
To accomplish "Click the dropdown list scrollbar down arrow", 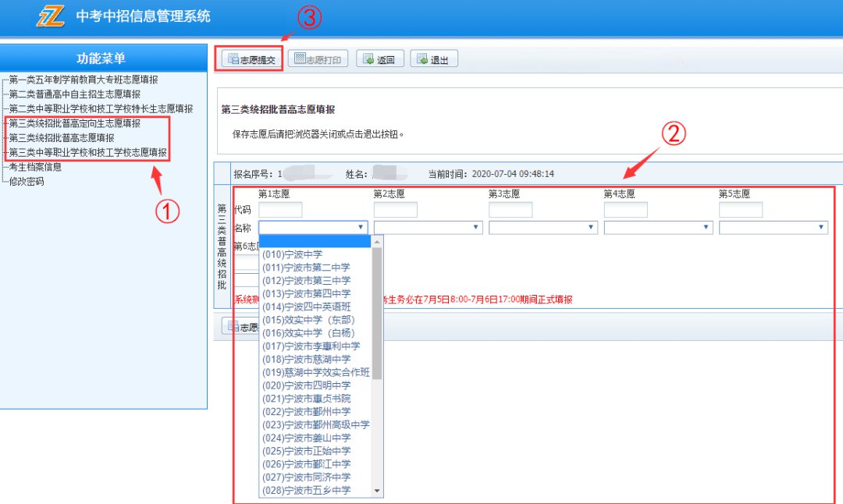I will [378, 491].
